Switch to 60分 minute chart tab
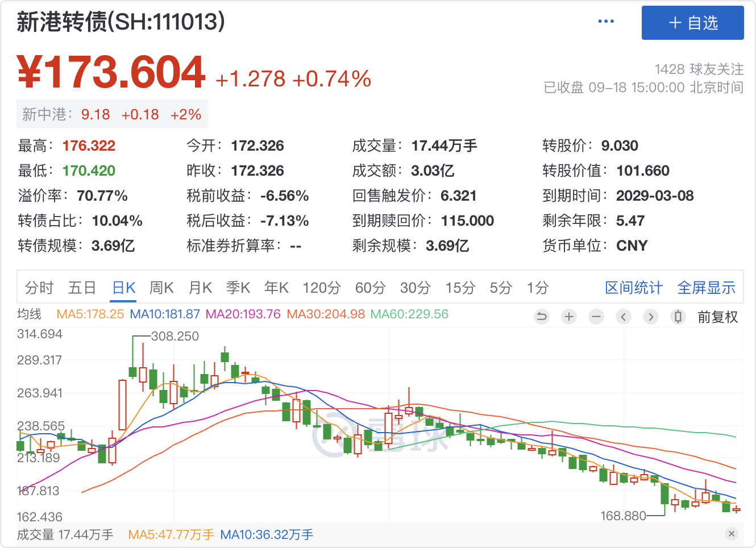 (370, 288)
